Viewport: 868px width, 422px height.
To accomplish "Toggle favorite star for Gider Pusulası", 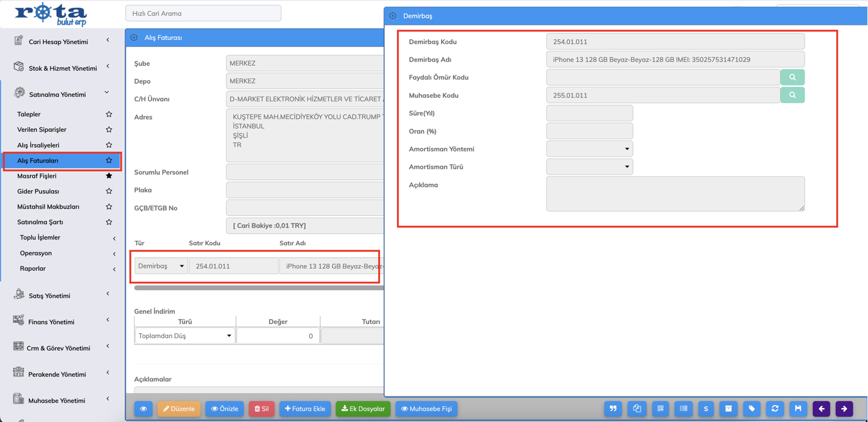I will click(x=109, y=191).
